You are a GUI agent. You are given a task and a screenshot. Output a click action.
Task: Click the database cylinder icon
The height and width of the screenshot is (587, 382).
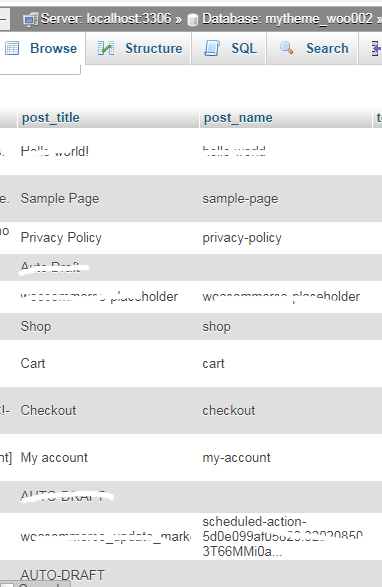192,19
